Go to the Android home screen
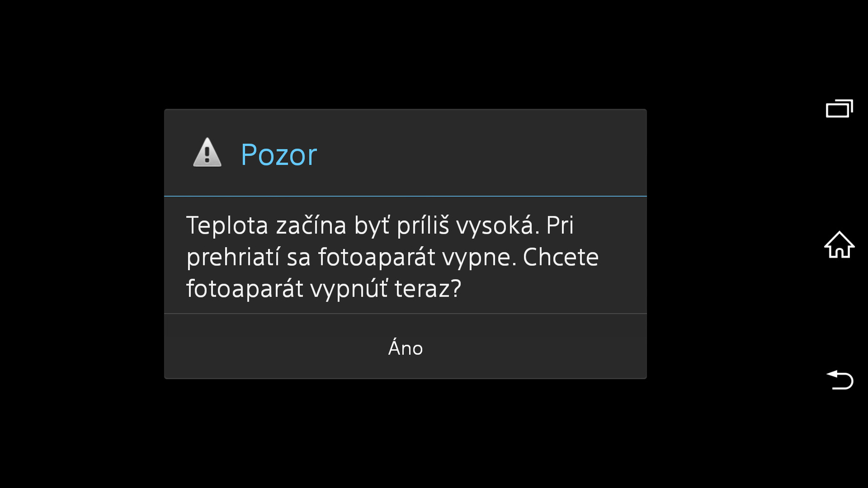This screenshot has height=488, width=868. coord(839,244)
